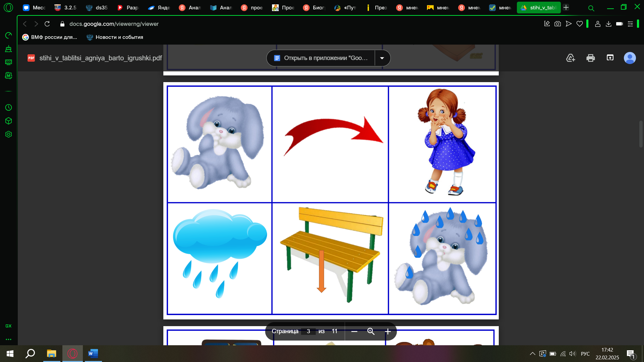Open the downloads panel icon
The height and width of the screenshot is (362, 644).
coord(608,24)
